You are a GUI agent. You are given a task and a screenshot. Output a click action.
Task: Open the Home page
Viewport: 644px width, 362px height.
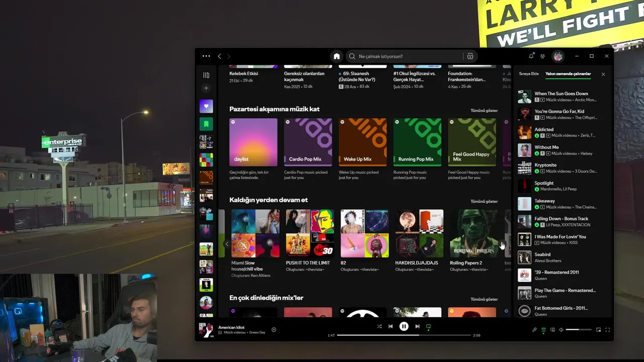point(337,56)
